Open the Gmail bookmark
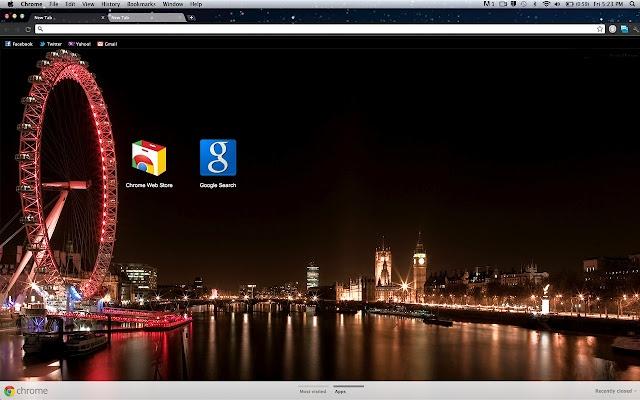Image resolution: width=640 pixels, height=400 pixels. 107,44
